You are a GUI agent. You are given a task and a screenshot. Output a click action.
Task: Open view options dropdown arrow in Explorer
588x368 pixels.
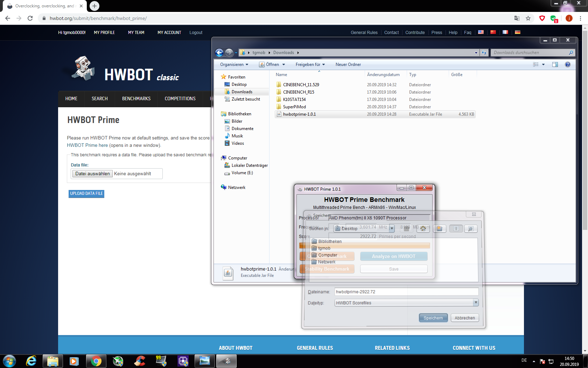tap(543, 64)
